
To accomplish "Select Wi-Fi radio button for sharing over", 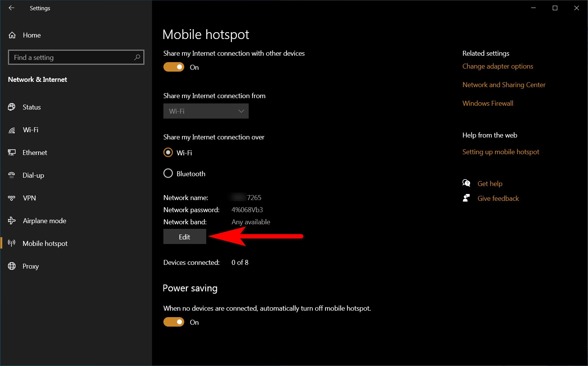I will pyautogui.click(x=168, y=153).
